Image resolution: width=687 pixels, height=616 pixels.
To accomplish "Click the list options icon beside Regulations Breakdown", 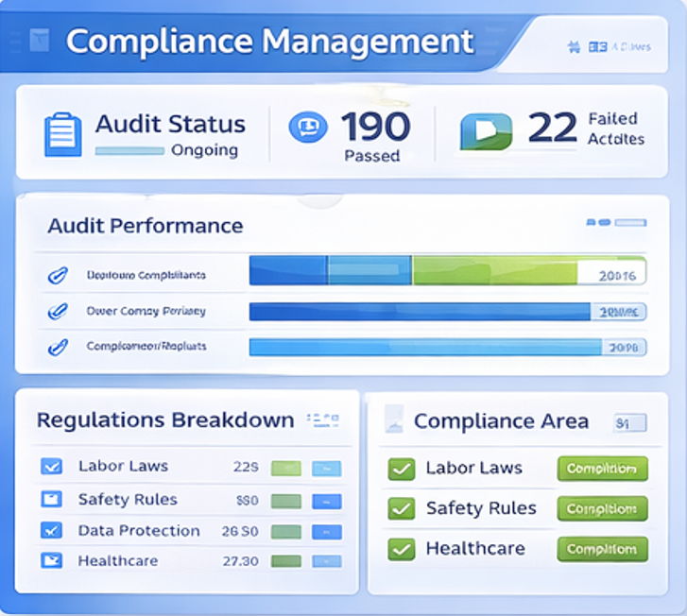I will (x=323, y=419).
